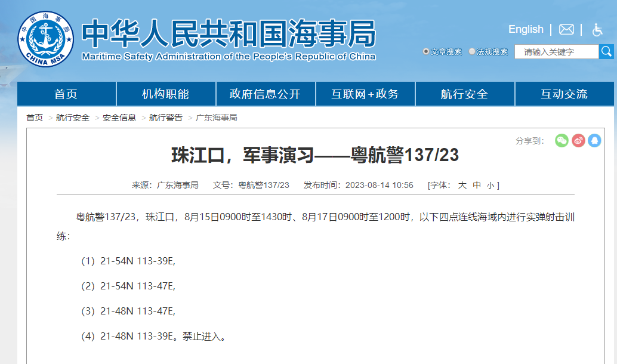Click the 文号：粤航警137/23 text
This screenshot has width=617, height=364.
click(251, 185)
